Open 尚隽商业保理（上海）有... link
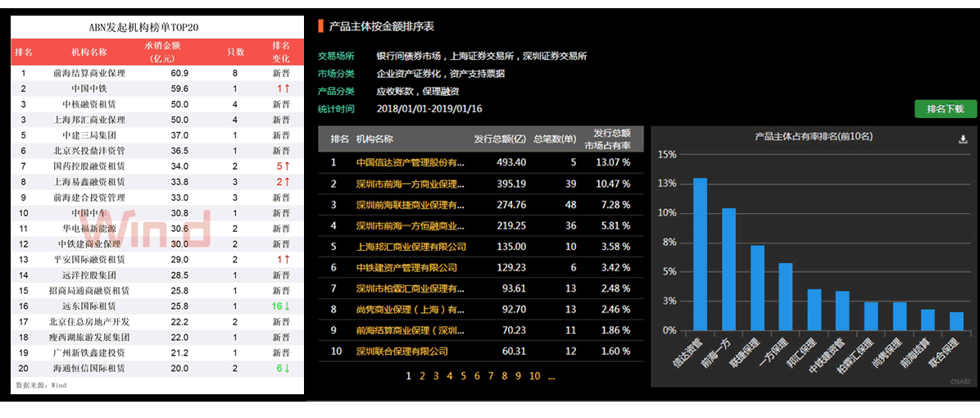The image size is (980, 418). 410,309
